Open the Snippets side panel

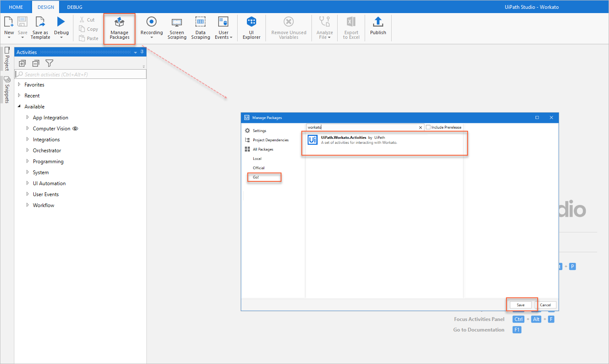(7, 89)
